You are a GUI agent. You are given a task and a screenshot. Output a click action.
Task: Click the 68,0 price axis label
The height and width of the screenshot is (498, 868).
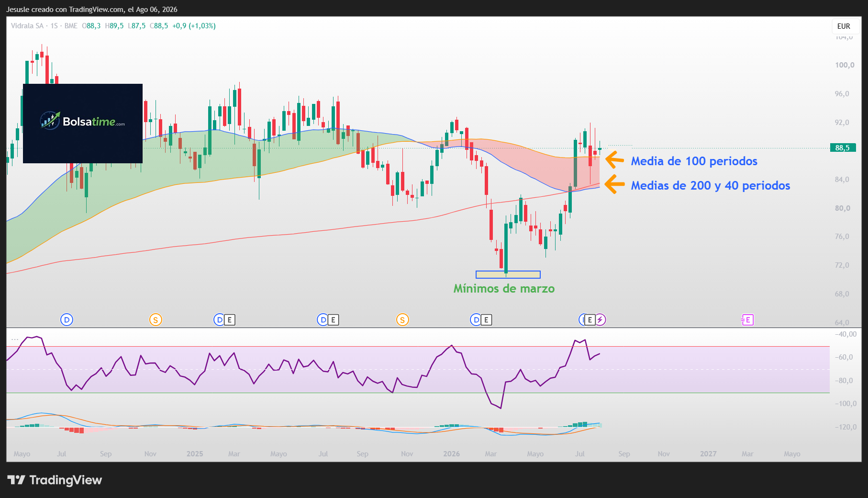click(x=842, y=294)
